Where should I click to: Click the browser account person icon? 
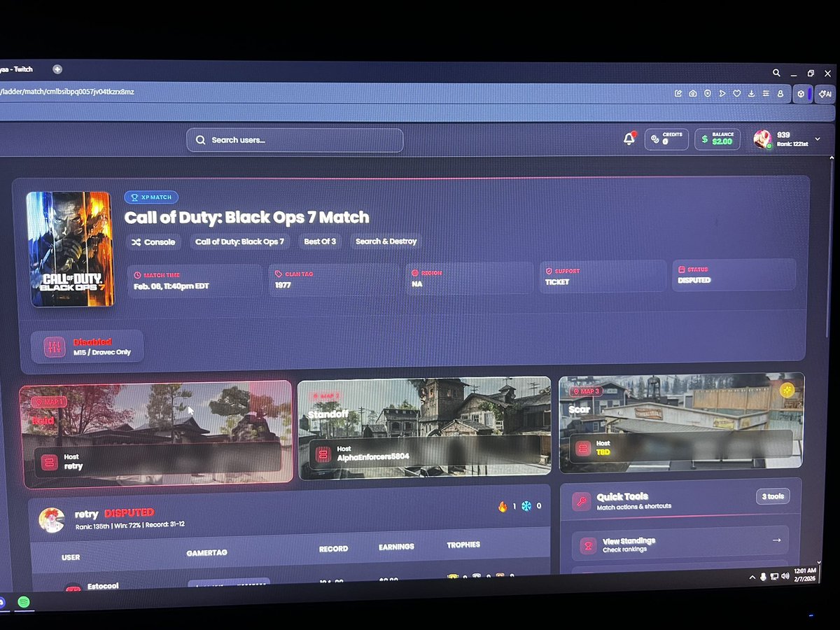(780, 93)
